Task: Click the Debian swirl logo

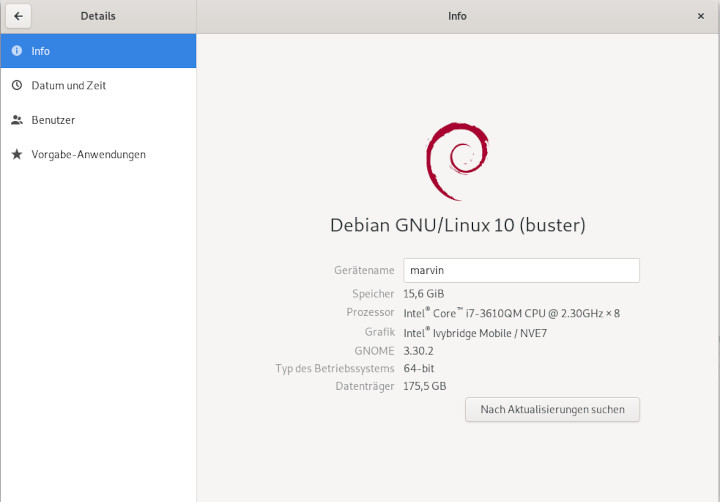Action: 457,161
